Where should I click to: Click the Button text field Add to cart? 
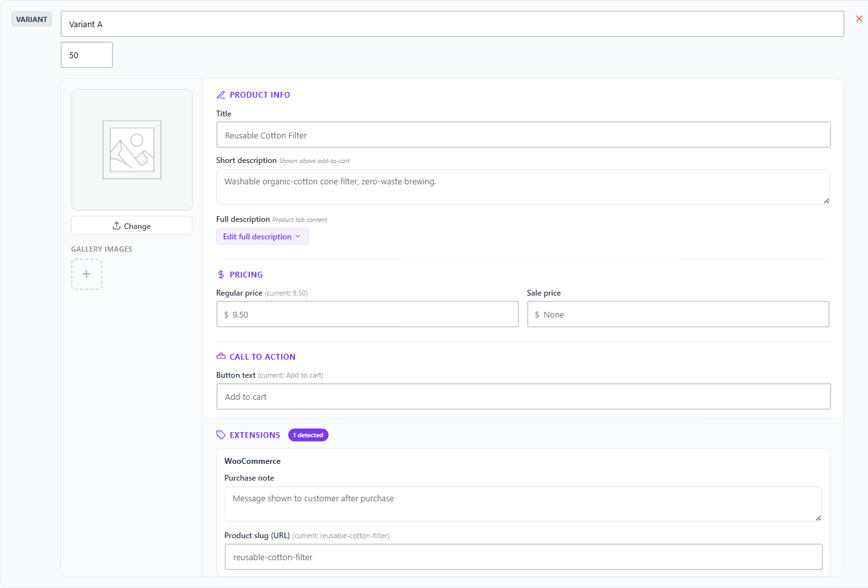click(523, 397)
